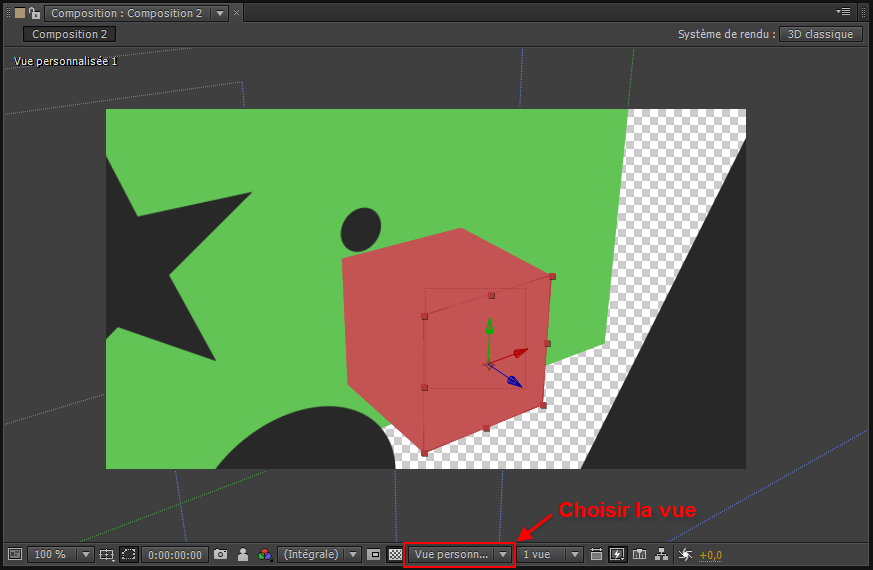The width and height of the screenshot is (873, 570).
Task: Click the green Y-axis arrow handle
Action: [x=489, y=326]
